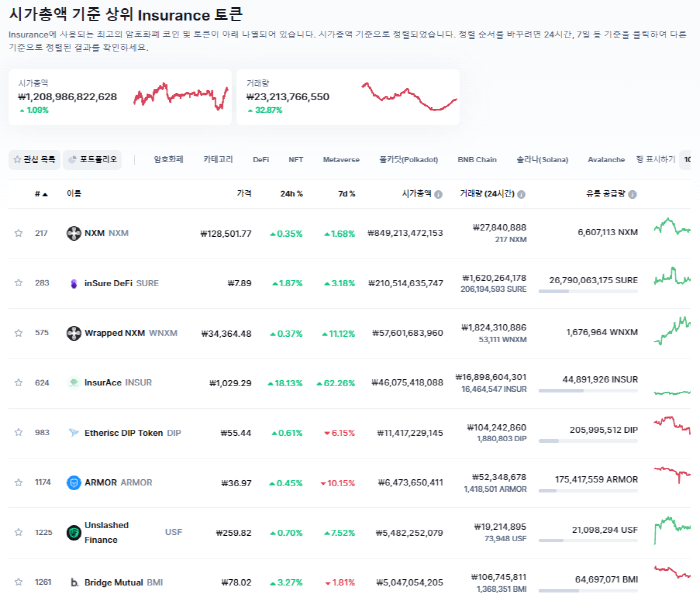Open ARMOR shield logo
Screen dimensions: 700x596
[74, 483]
